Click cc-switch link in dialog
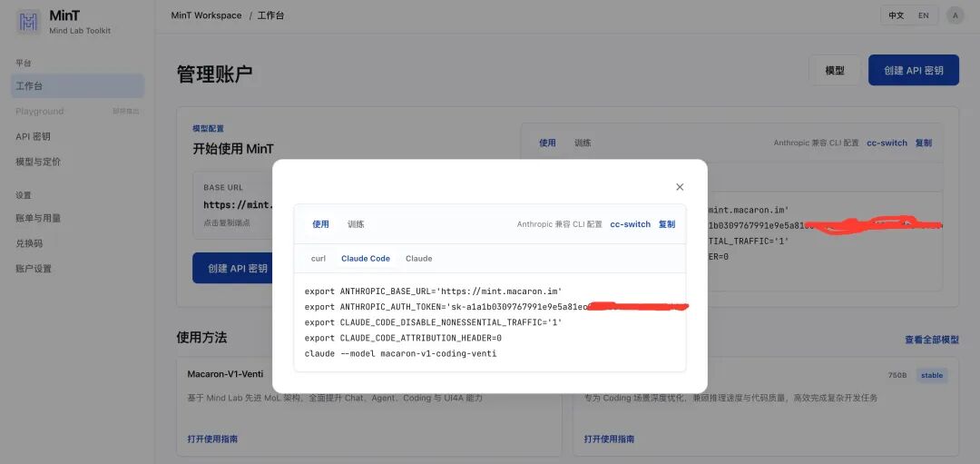The image size is (980, 464). [630, 224]
